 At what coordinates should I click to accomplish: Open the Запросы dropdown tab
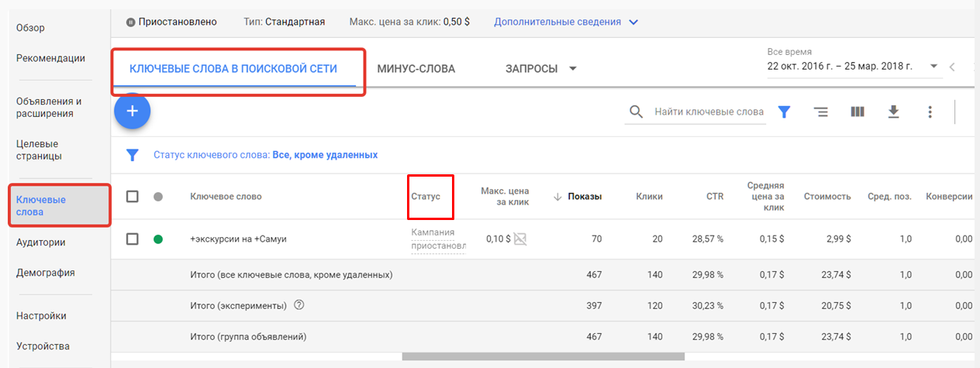point(541,68)
